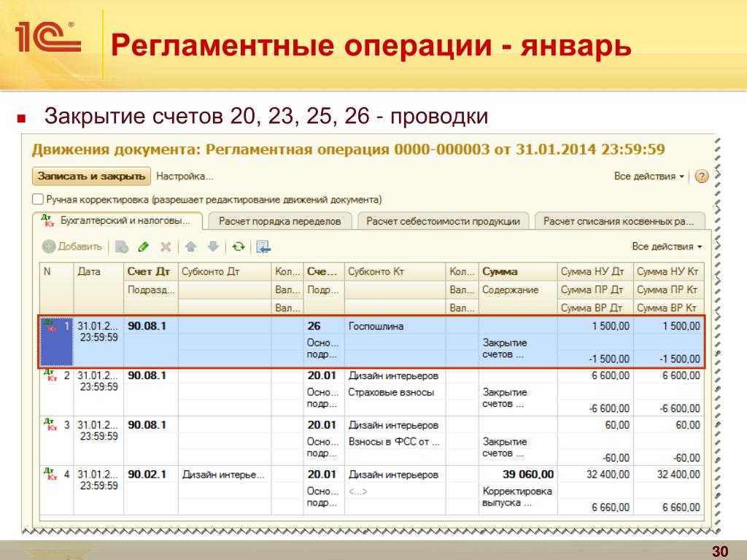The image size is (747, 560).
Task: Switch to Бухгалтерский и налоговый tab
Action: [x=117, y=221]
